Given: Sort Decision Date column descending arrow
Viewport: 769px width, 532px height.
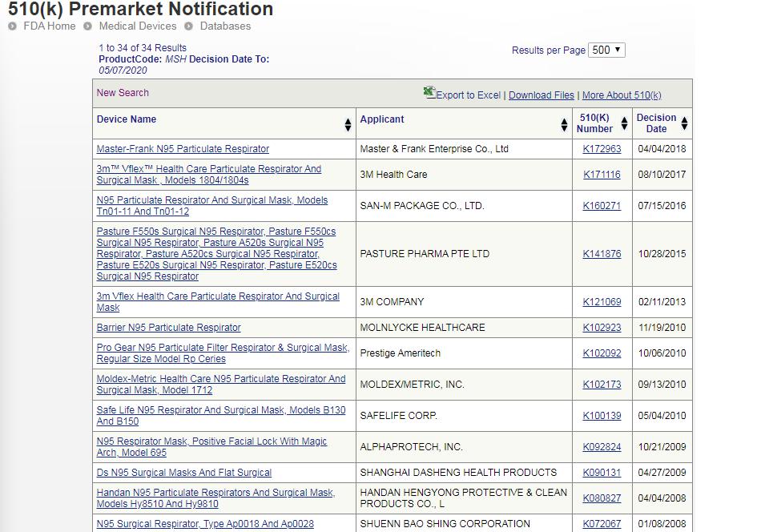Looking at the screenshot, I should 684,127.
